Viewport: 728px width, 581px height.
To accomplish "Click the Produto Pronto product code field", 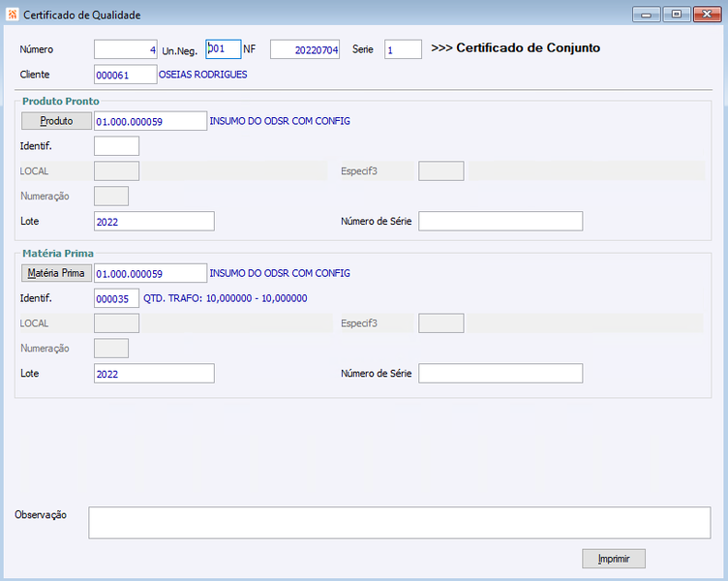I will tap(150, 121).
